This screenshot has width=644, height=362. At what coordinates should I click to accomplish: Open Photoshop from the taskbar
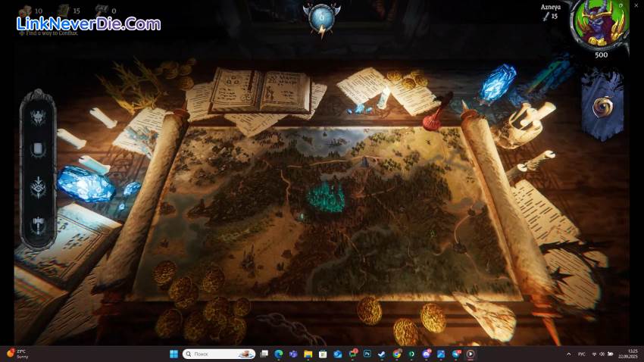click(367, 354)
